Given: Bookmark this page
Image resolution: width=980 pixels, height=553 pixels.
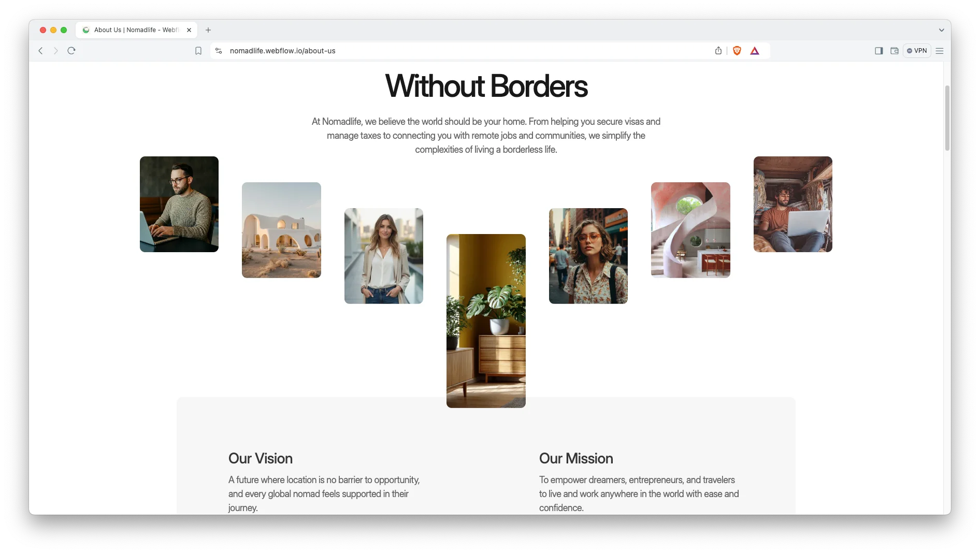Looking at the screenshot, I should click(198, 51).
